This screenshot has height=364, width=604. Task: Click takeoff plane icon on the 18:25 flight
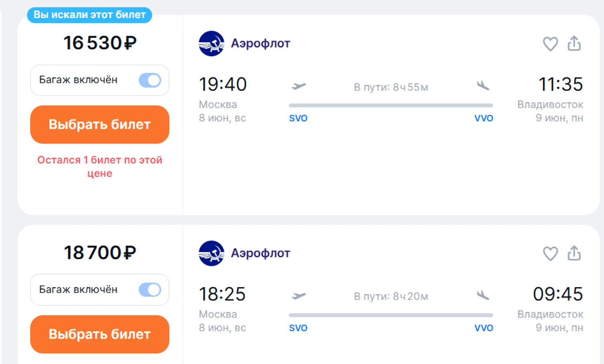click(298, 296)
